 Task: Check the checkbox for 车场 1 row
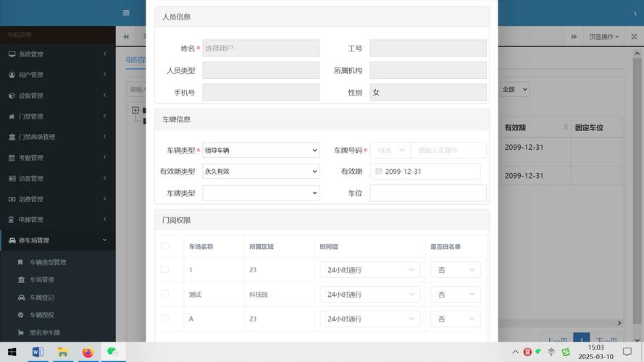(x=165, y=269)
